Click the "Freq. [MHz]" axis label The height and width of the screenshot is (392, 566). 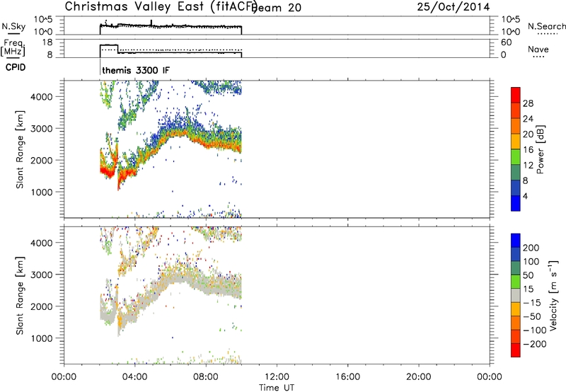pyautogui.click(x=13, y=48)
